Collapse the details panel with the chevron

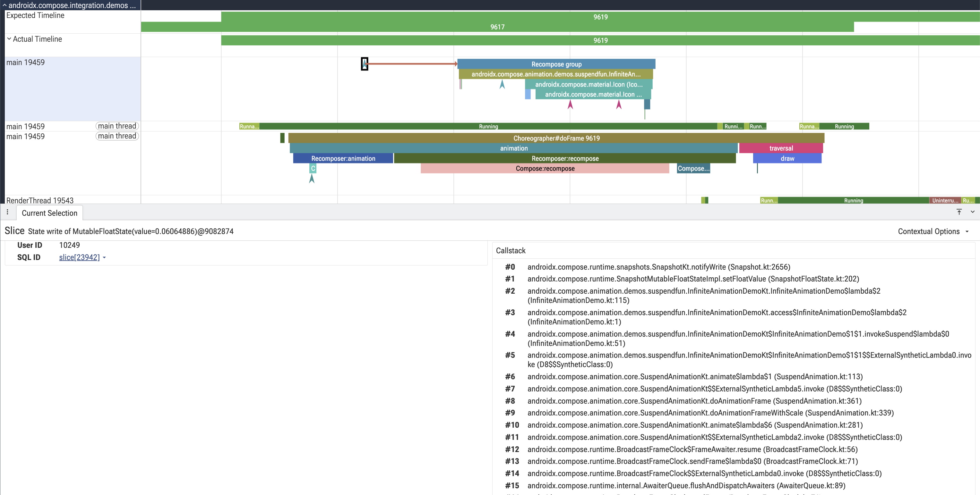click(972, 212)
